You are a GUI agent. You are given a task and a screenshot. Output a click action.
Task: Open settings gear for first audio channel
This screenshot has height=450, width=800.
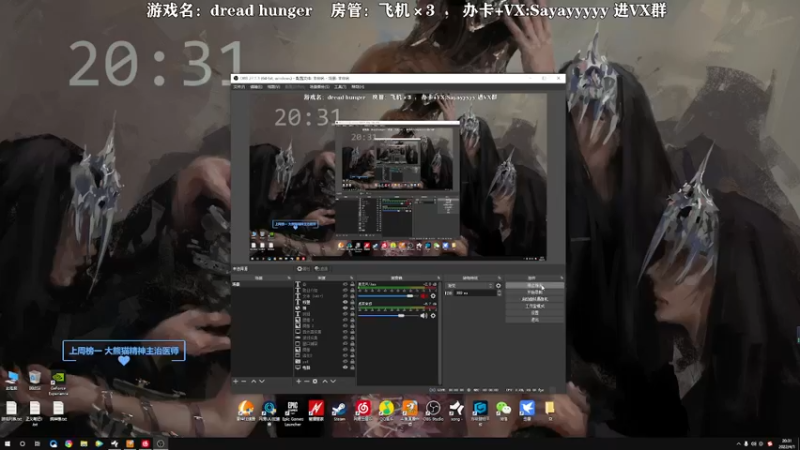433,296
